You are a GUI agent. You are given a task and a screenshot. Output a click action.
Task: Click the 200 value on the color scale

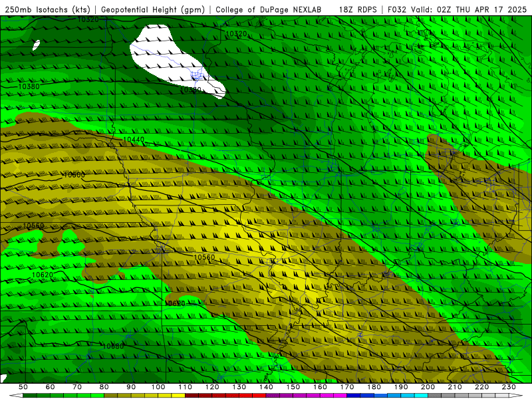pyautogui.click(x=428, y=387)
